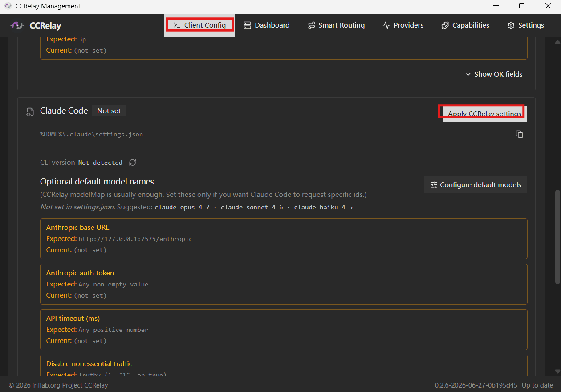Select the API timeout (ms) heading

coord(73,318)
